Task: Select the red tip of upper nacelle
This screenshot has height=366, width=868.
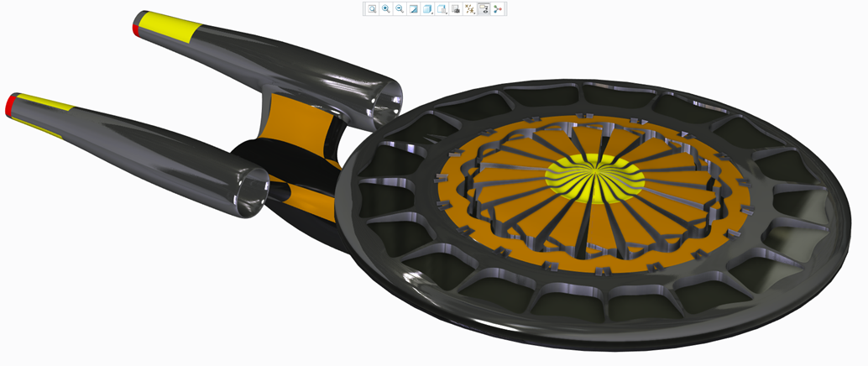Action: tap(136, 30)
